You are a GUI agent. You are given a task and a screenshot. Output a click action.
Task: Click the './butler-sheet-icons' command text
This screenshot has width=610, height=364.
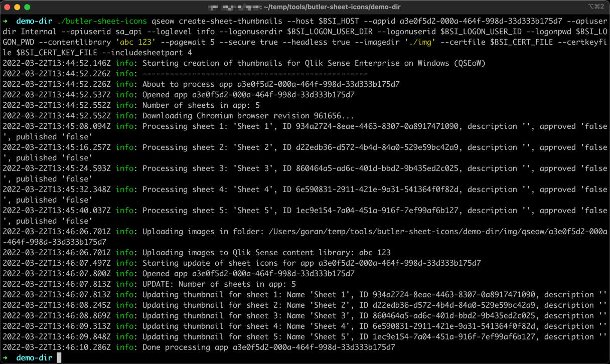(x=102, y=21)
